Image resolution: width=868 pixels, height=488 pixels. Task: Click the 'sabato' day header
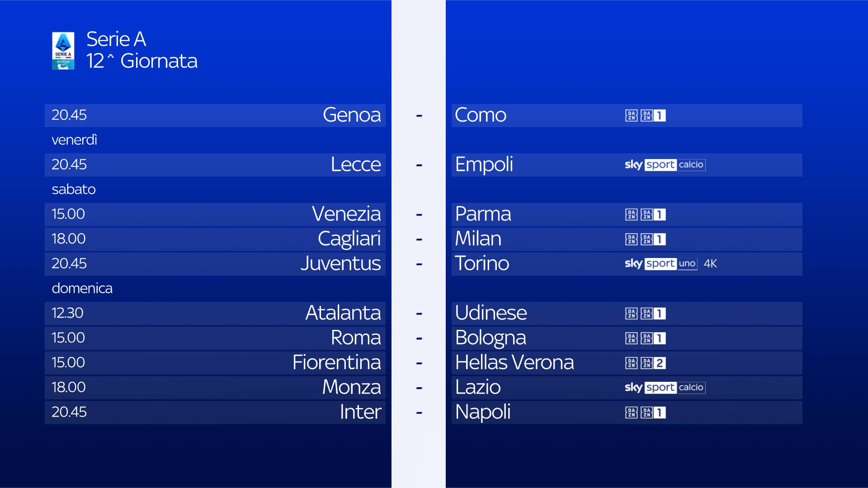tap(74, 189)
